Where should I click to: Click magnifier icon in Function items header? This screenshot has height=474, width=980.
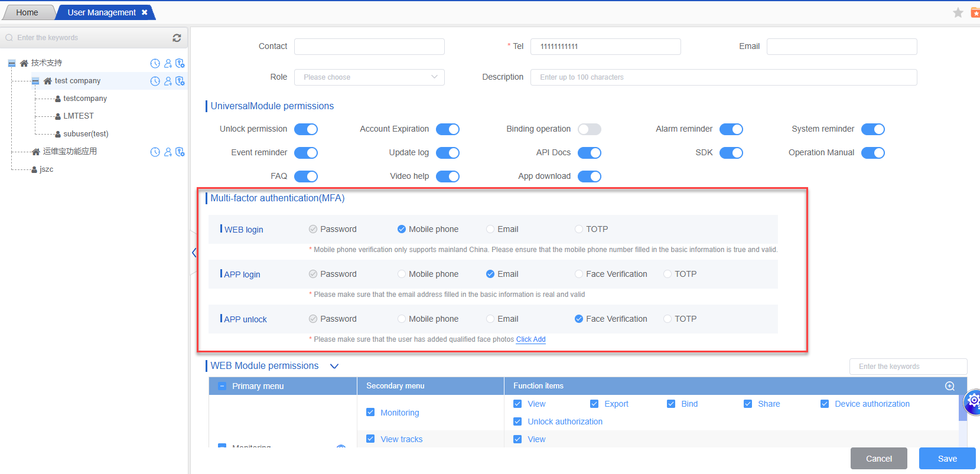(950, 386)
